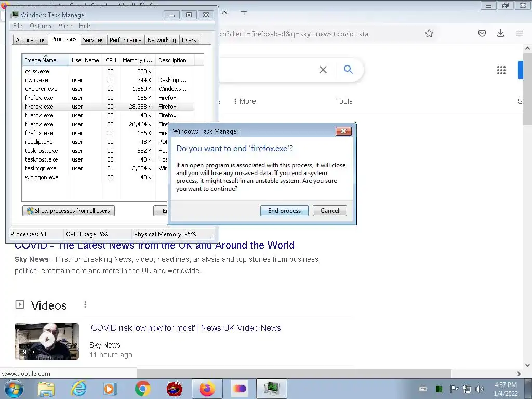532x399 pixels.
Task: Switch to Firefox in the taskbar
Action: [207, 389]
